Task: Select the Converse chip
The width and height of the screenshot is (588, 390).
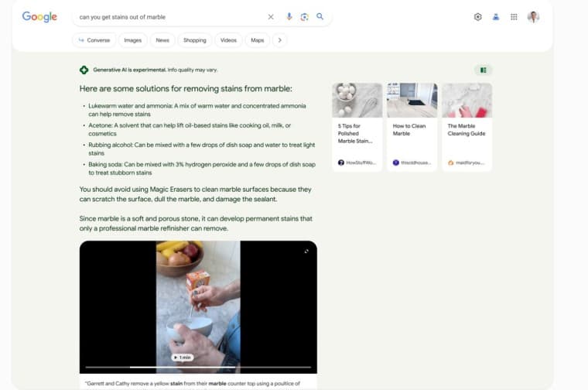Action: pyautogui.click(x=94, y=40)
